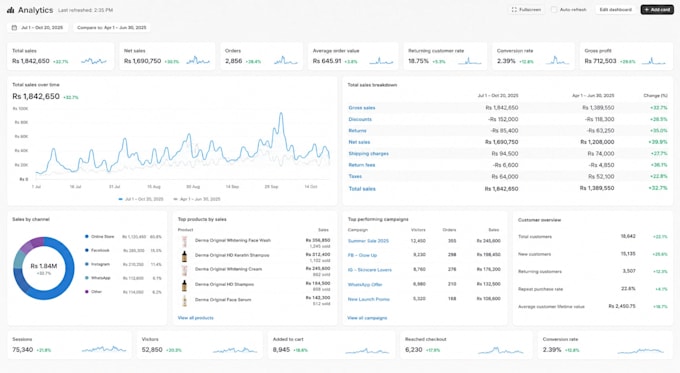Screen dimensions: 680x373
Task: Open View all products link
Action: pyautogui.click(x=196, y=318)
